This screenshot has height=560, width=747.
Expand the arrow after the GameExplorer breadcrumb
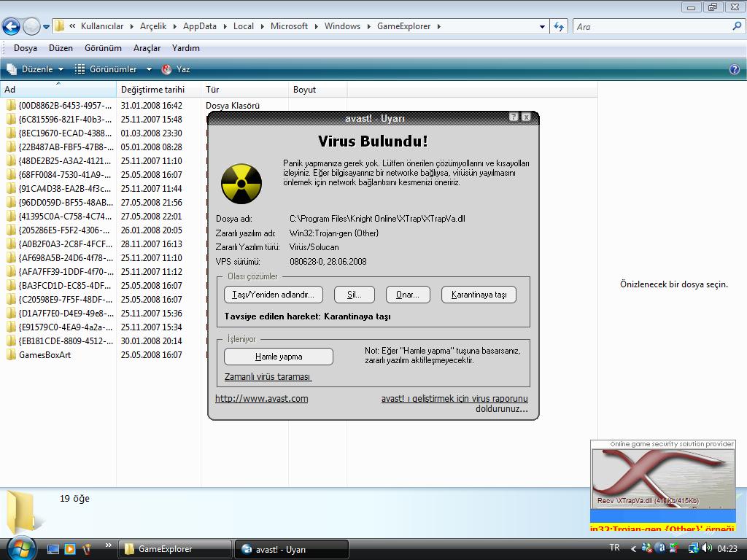438,27
